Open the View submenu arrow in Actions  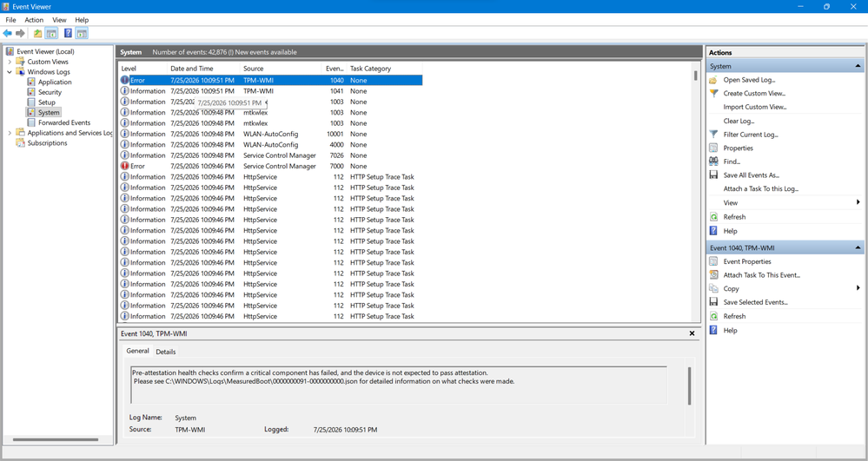(x=858, y=202)
